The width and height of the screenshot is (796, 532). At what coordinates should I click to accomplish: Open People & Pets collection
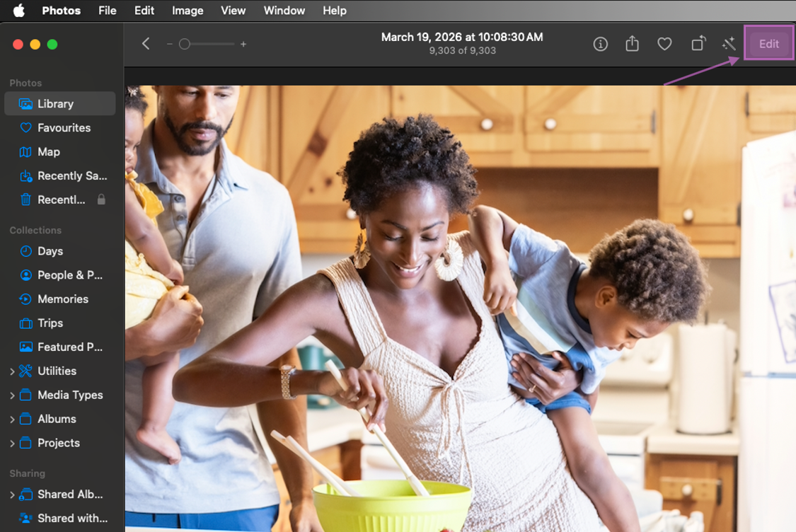pyautogui.click(x=60, y=275)
